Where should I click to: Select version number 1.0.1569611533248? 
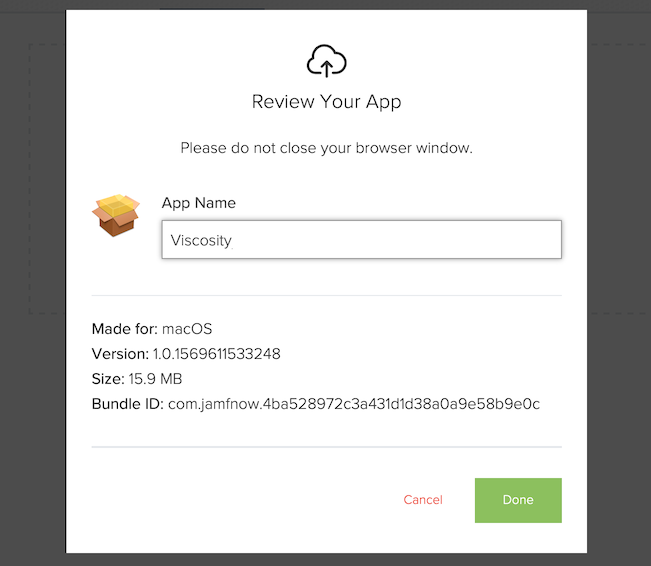click(x=216, y=354)
